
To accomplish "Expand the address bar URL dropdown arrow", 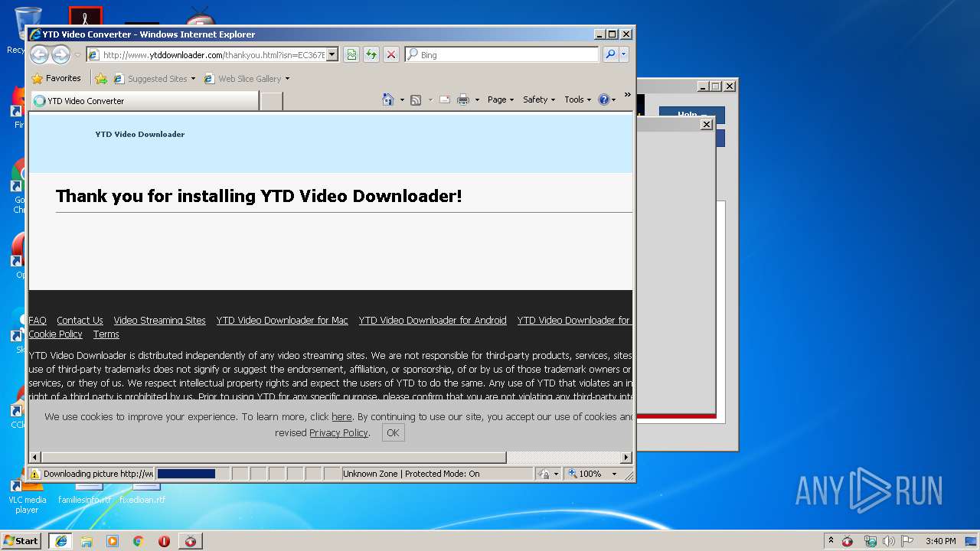I will click(332, 54).
